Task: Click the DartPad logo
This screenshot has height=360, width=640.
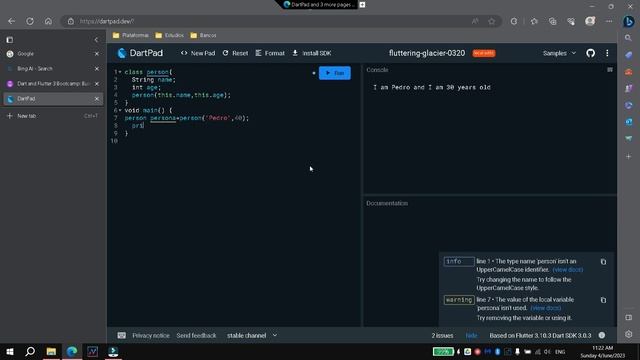Action: click(x=140, y=53)
